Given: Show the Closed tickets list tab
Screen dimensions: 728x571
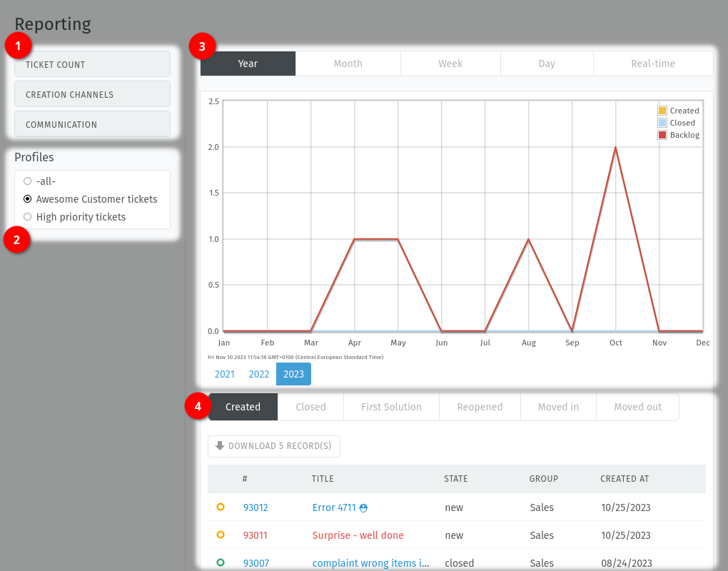Looking at the screenshot, I should tap(310, 407).
